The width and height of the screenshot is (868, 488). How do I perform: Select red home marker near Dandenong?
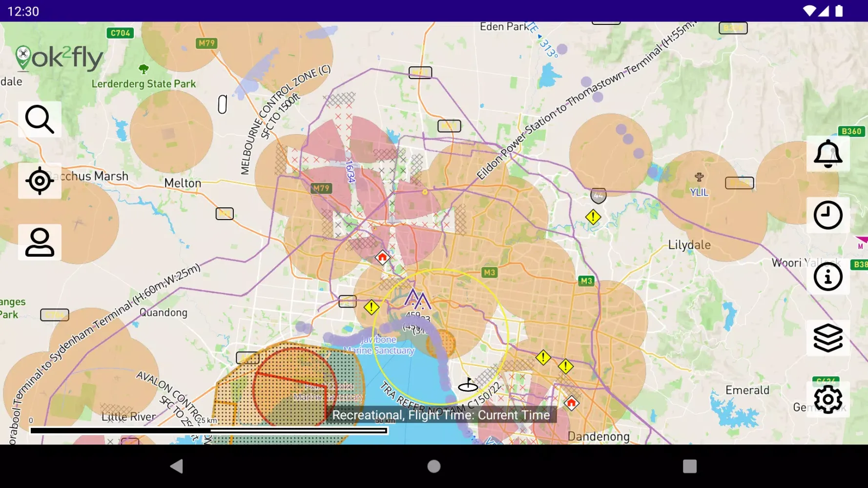click(571, 403)
